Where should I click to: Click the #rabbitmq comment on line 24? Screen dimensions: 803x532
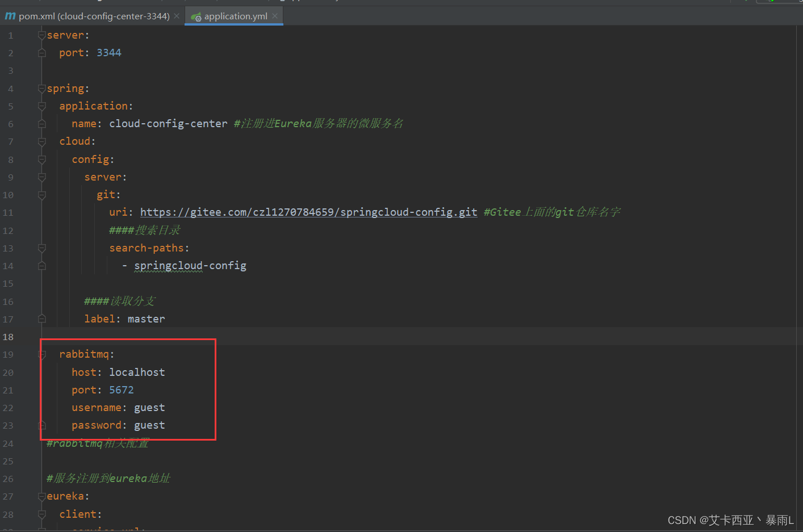point(98,443)
